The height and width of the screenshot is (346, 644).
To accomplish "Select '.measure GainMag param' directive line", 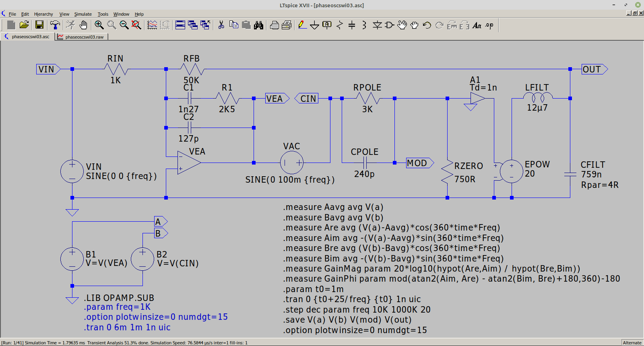I will (x=432, y=269).
